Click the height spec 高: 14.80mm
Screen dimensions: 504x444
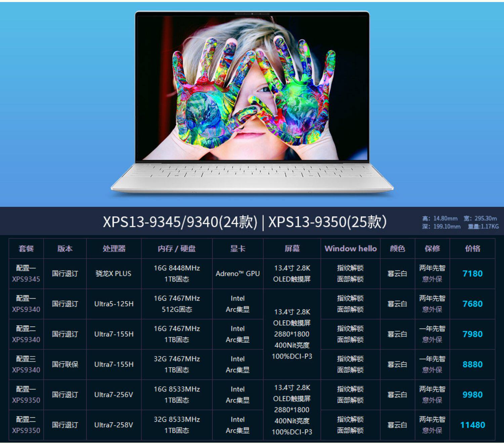tap(440, 218)
